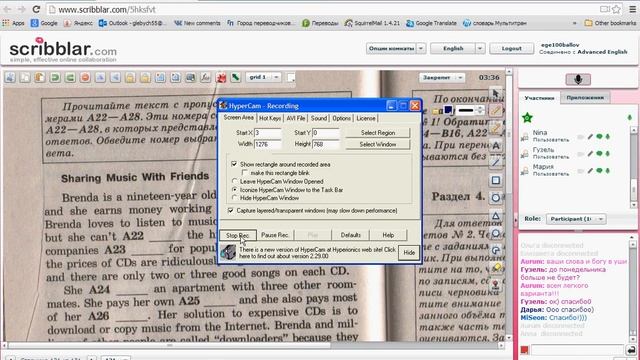Click the green star moderator icon
The width and height of the screenshot is (640, 360).
pyautogui.click(x=527, y=118)
